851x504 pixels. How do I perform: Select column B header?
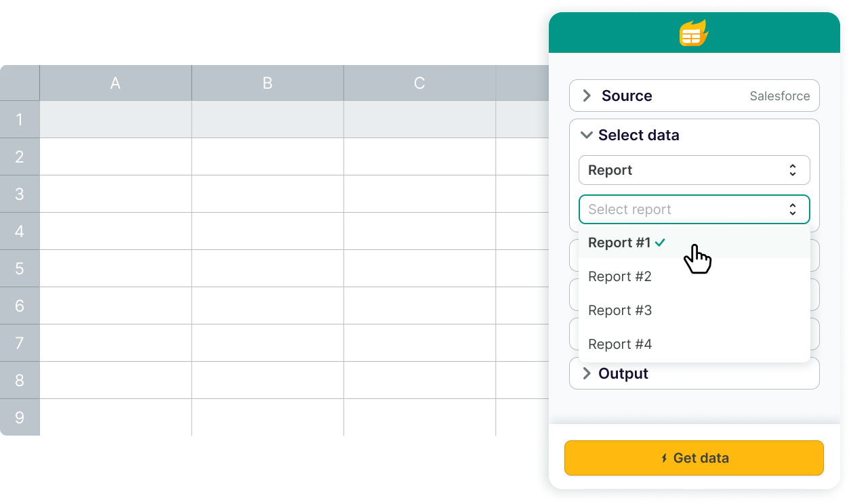pos(267,83)
